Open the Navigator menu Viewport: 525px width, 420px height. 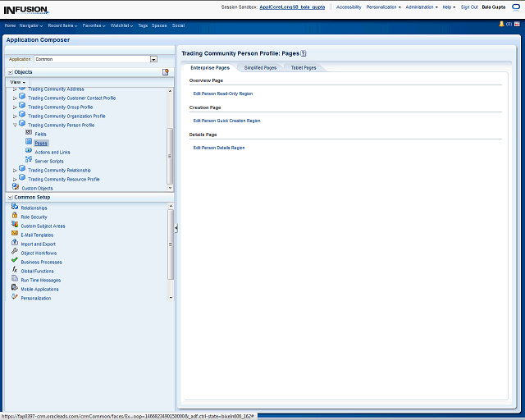point(31,25)
